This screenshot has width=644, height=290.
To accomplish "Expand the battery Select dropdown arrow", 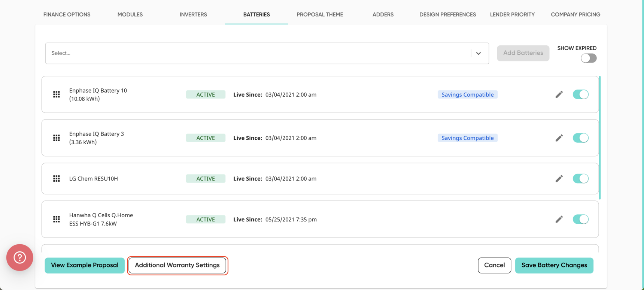I will click(479, 53).
